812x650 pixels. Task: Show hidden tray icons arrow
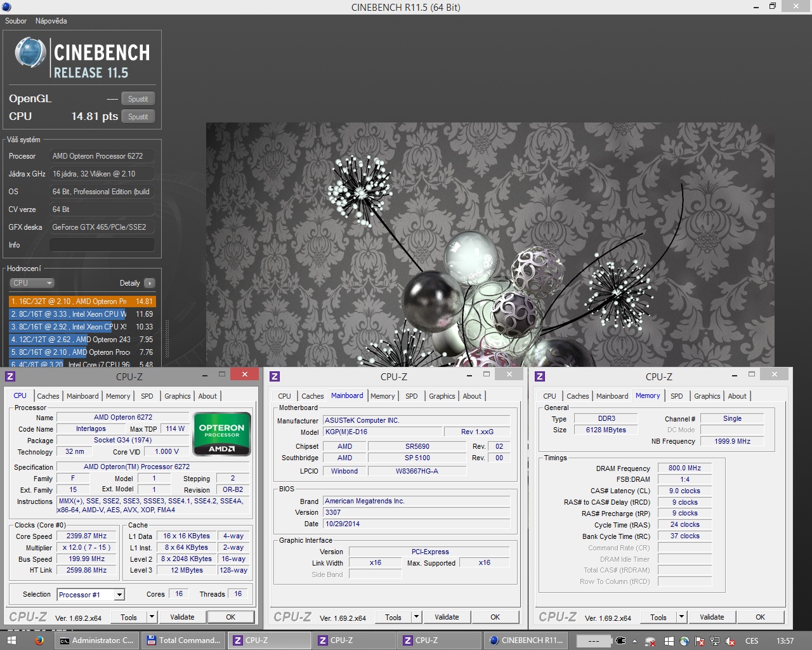pyautogui.click(x=634, y=641)
